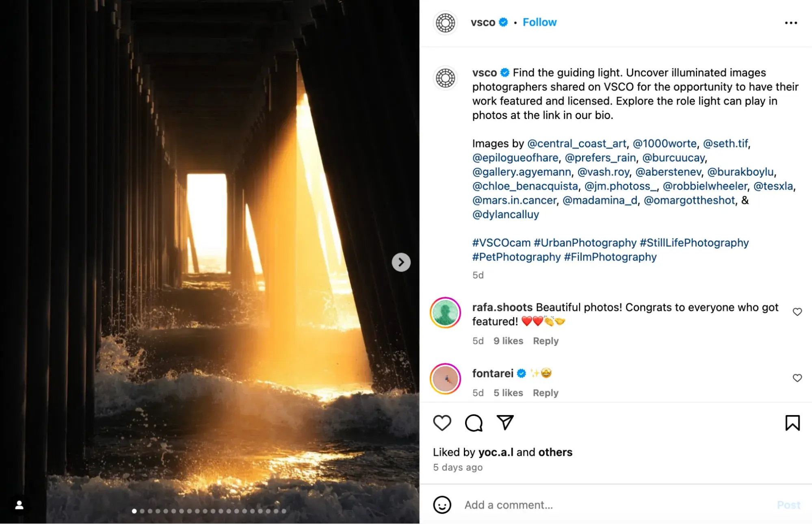Click rafa.shoots commenter avatar
The width and height of the screenshot is (812, 524).
445,313
